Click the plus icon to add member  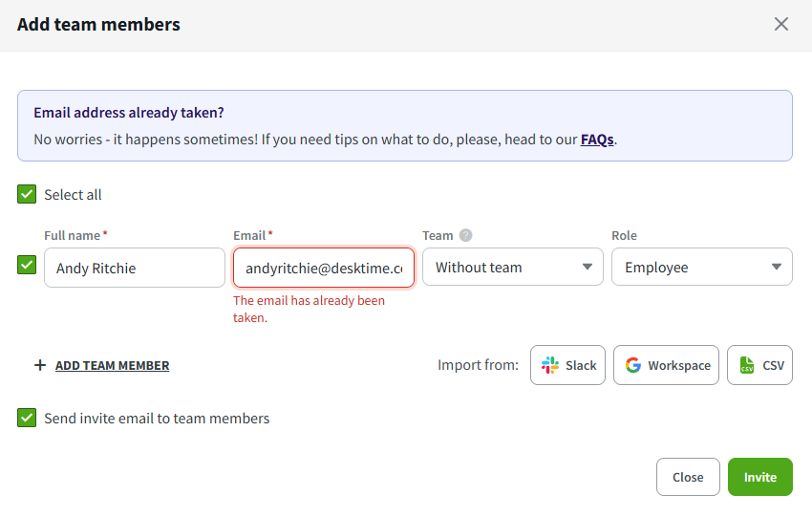click(x=40, y=365)
